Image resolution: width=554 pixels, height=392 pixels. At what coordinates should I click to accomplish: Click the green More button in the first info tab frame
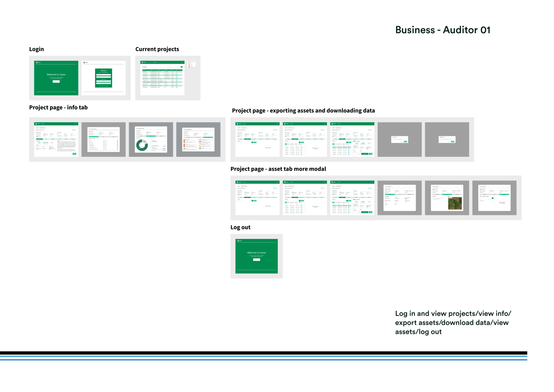pyautogui.click(x=74, y=154)
